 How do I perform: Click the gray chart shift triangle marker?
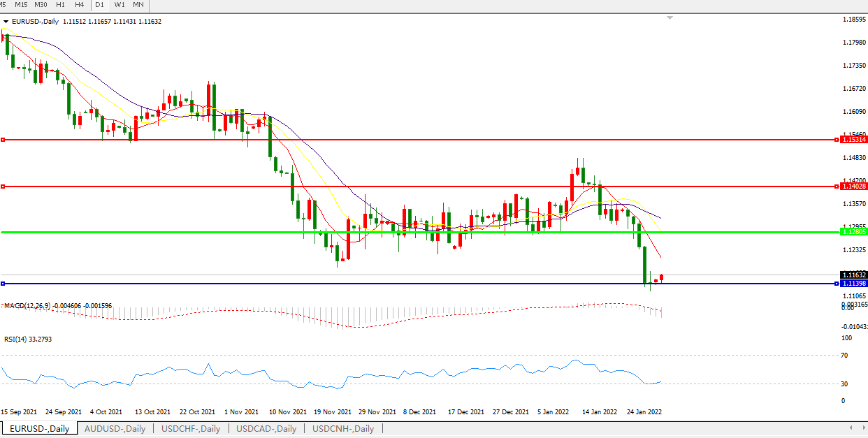click(670, 17)
